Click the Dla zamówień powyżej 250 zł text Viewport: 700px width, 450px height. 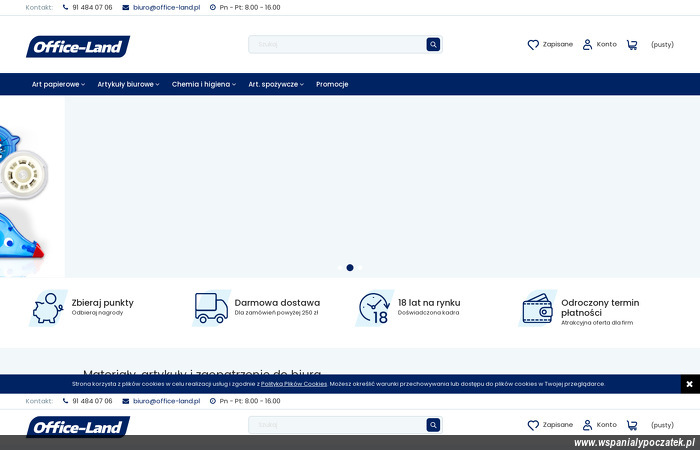coord(276,313)
